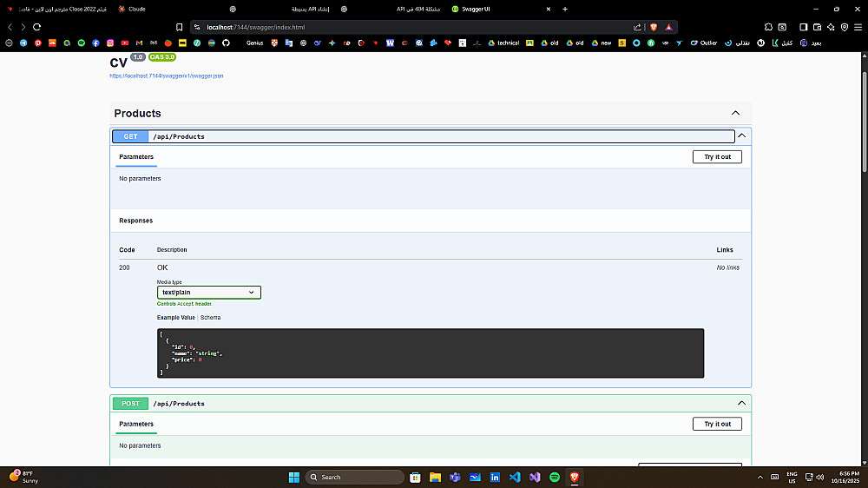Open Brave VPN icon
This screenshot has height=488, width=868.
[x=845, y=27]
